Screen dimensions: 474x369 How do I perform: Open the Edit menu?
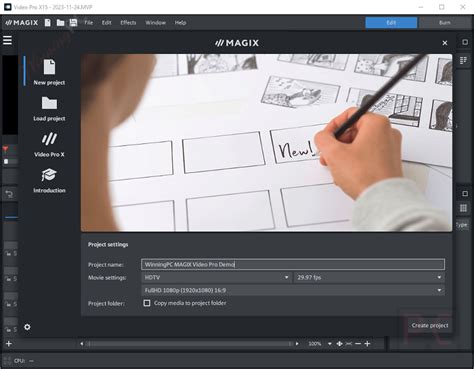[x=107, y=23]
